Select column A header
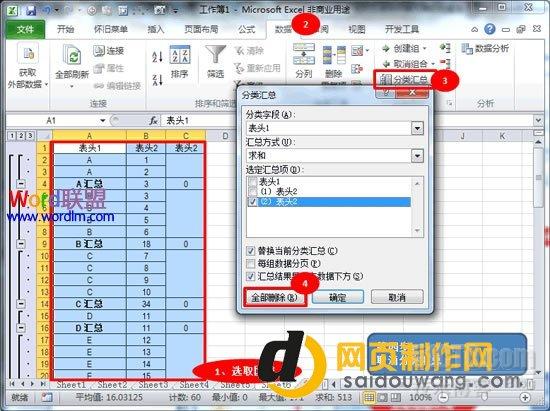The width and height of the screenshot is (550, 411). point(89,136)
